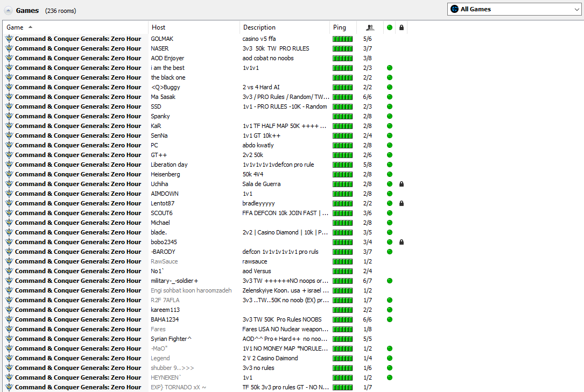Image resolution: width=584 pixels, height=392 pixels.
Task: Click the game icon in Liberation day's row
Action: click(x=9, y=165)
